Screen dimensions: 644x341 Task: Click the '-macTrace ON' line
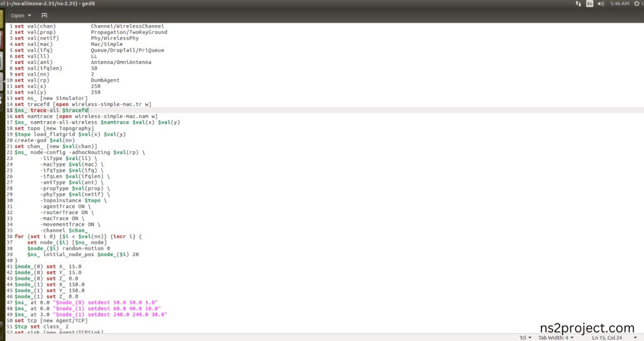[x=62, y=219]
